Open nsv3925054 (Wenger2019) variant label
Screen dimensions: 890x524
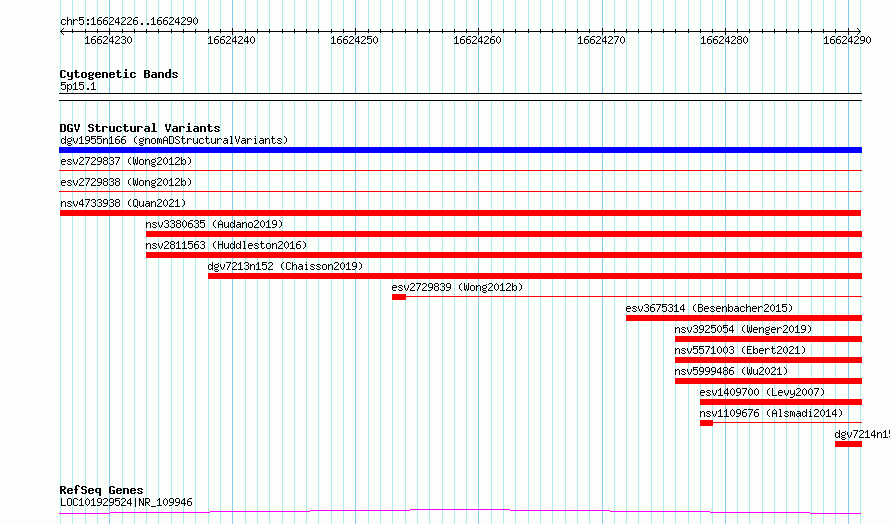pos(743,329)
